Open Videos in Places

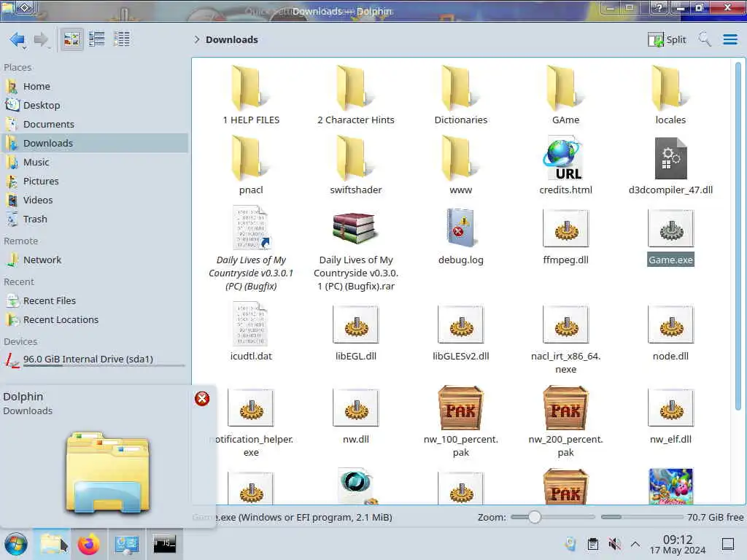96,201
